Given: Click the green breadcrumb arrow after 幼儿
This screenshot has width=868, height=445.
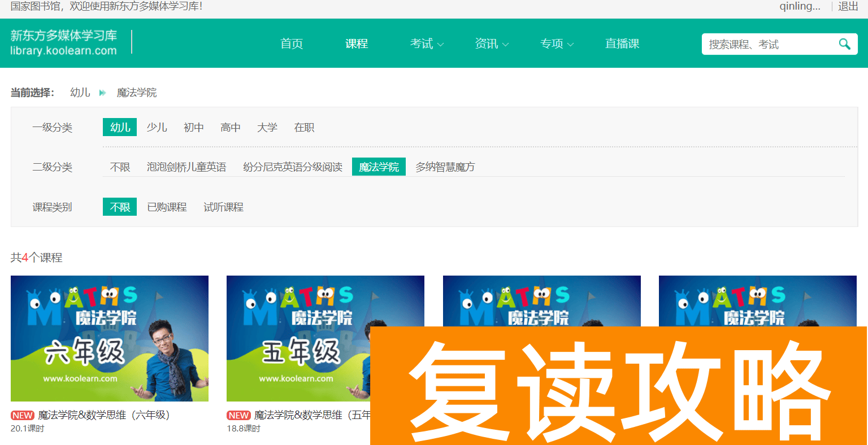Looking at the screenshot, I should tap(102, 93).
